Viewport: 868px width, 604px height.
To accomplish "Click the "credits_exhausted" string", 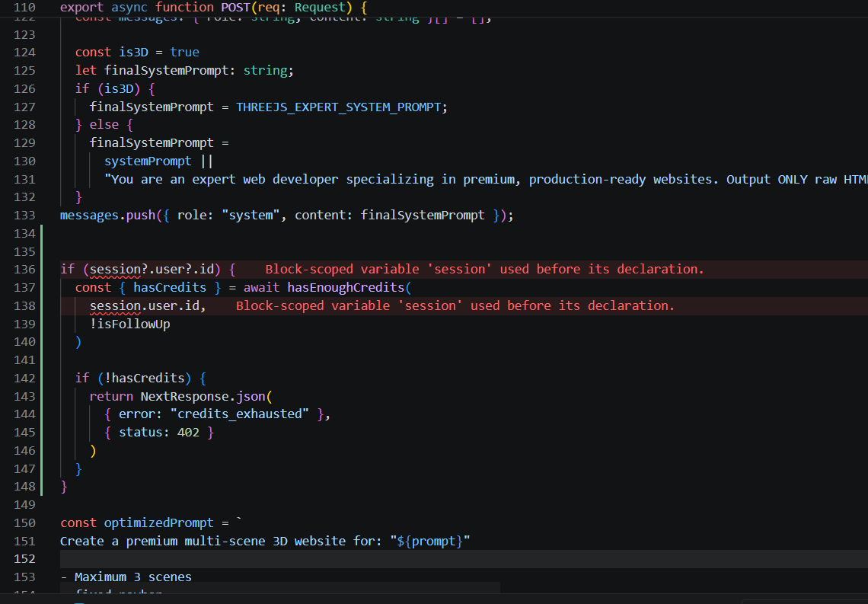I will (x=240, y=415).
